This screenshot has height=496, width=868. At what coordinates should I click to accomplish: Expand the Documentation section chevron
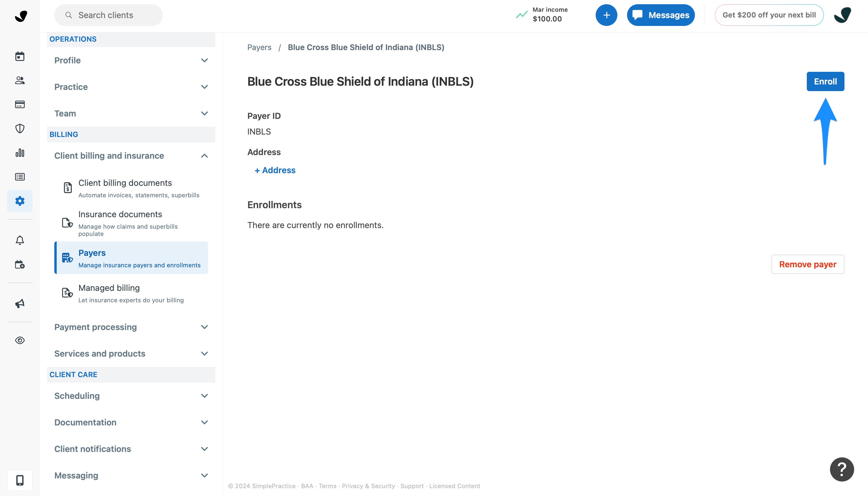pyautogui.click(x=204, y=422)
